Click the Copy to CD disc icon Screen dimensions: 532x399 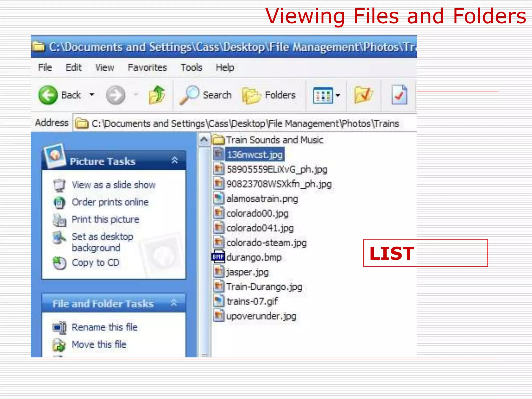(59, 263)
